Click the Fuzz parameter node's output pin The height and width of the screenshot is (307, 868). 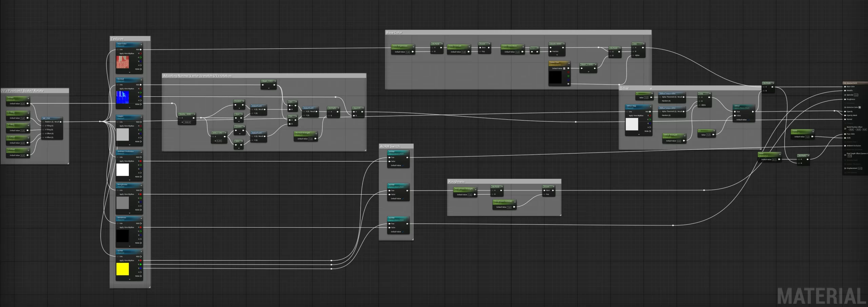pyautogui.click(x=779, y=159)
